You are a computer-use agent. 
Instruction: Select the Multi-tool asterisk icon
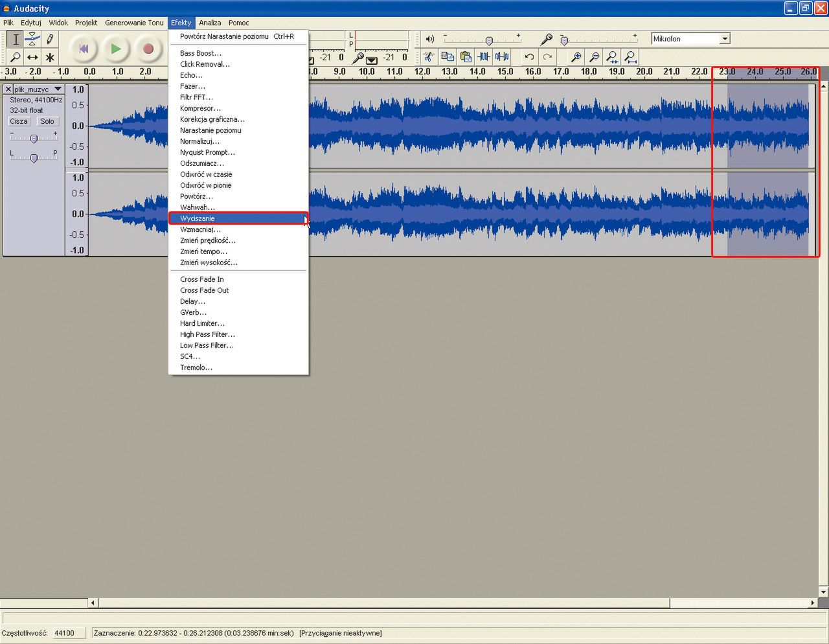point(50,57)
